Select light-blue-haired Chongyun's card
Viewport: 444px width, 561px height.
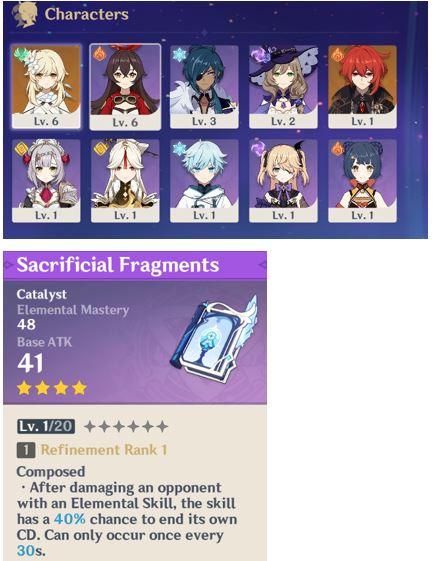[204, 181]
